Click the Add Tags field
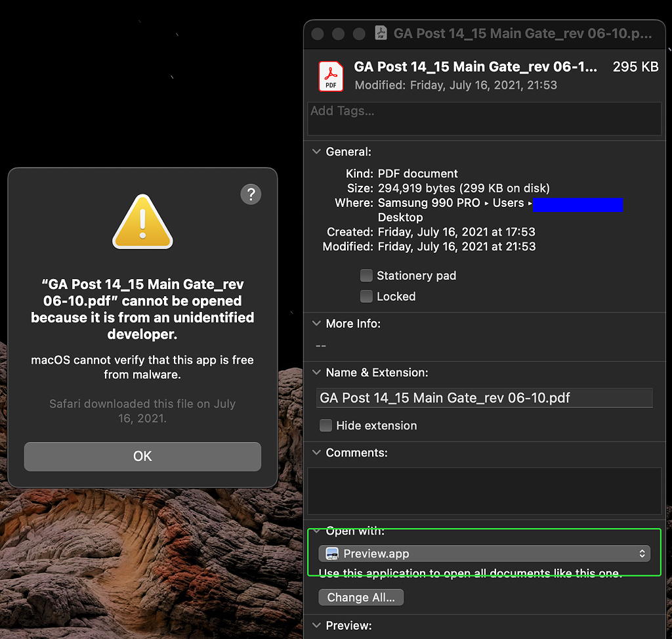 484,119
